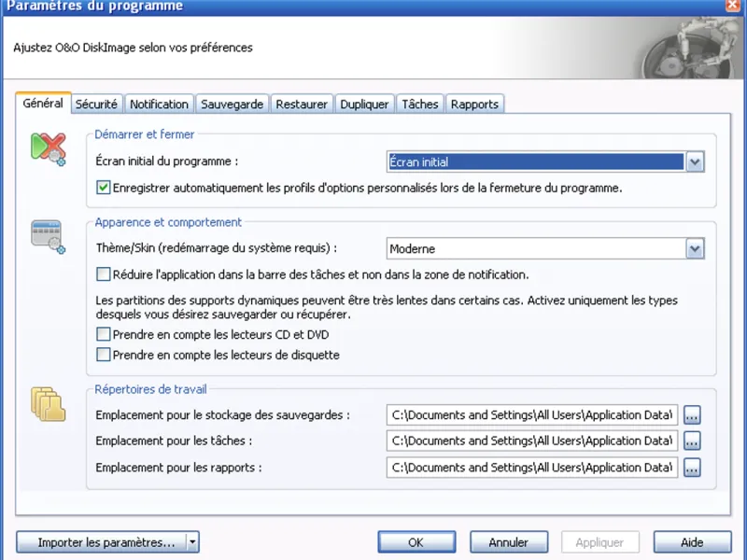
Task: Click the robot disk banner image
Action: coord(690,48)
